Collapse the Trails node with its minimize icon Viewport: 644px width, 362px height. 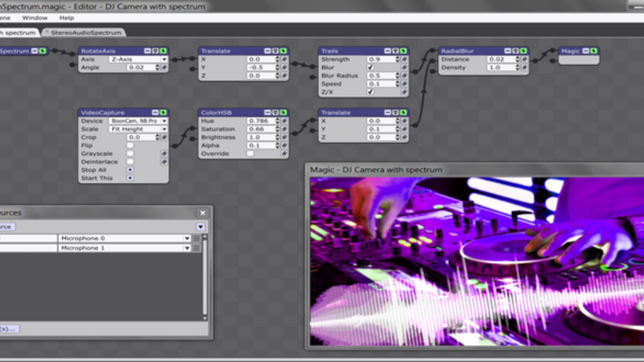387,51
